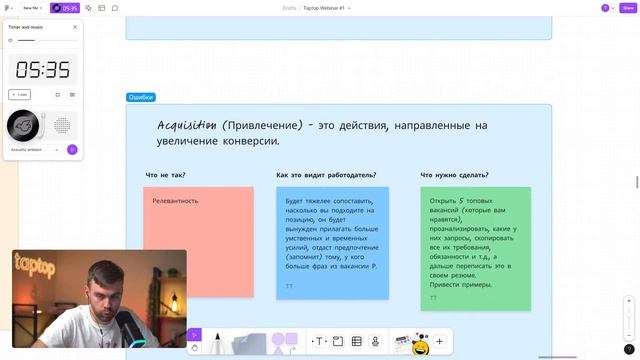Viewport: 640px width, 360px height.
Task: Select the 'Что не так?' column heading
Action: [165, 175]
